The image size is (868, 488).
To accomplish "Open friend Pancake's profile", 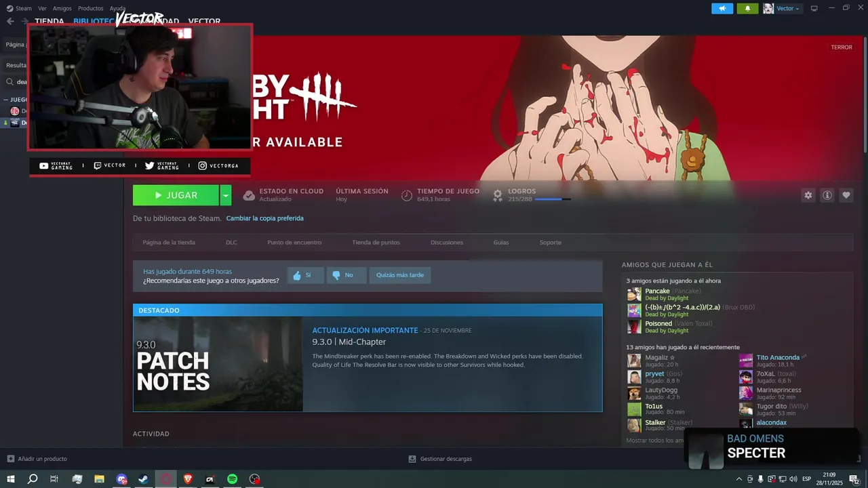I will click(657, 291).
